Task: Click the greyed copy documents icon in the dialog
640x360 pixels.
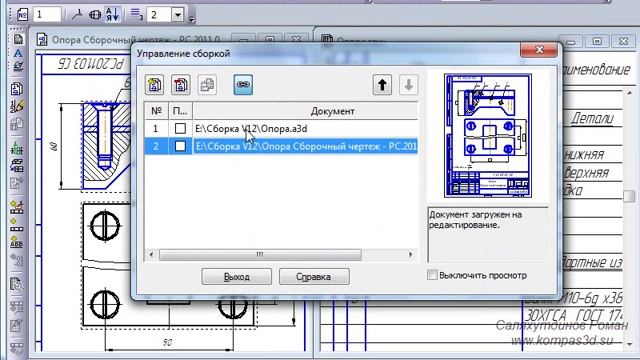Action: click(207, 84)
